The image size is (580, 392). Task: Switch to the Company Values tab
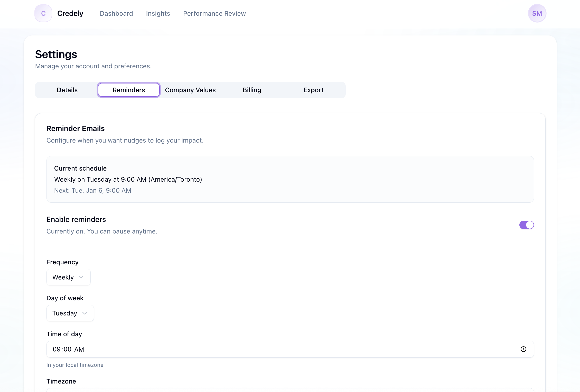(190, 90)
